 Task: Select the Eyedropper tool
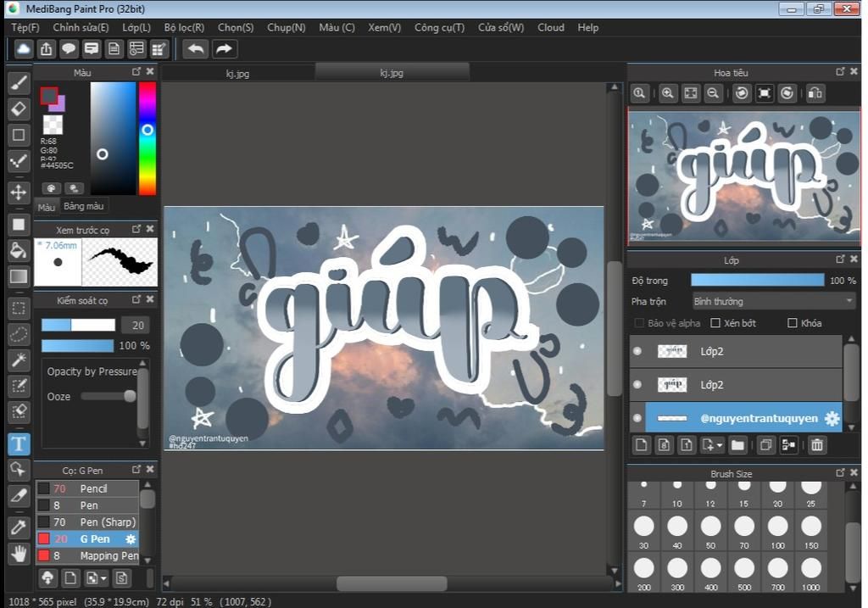click(19, 527)
